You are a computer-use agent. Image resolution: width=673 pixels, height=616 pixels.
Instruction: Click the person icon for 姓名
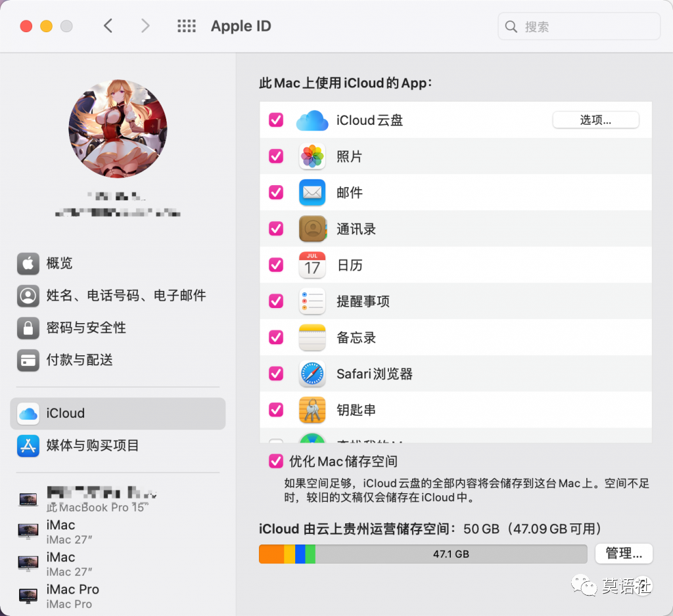click(x=28, y=296)
